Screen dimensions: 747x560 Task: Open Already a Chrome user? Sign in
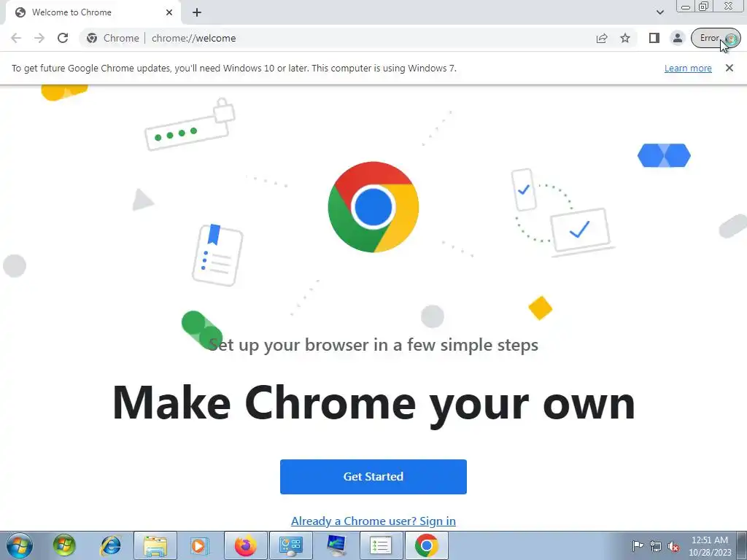click(373, 521)
